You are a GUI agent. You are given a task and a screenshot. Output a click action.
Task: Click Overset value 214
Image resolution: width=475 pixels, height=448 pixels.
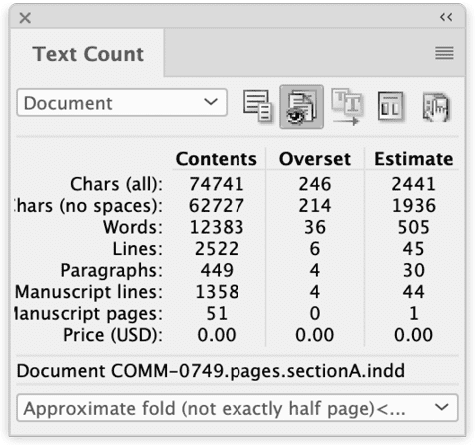click(315, 206)
